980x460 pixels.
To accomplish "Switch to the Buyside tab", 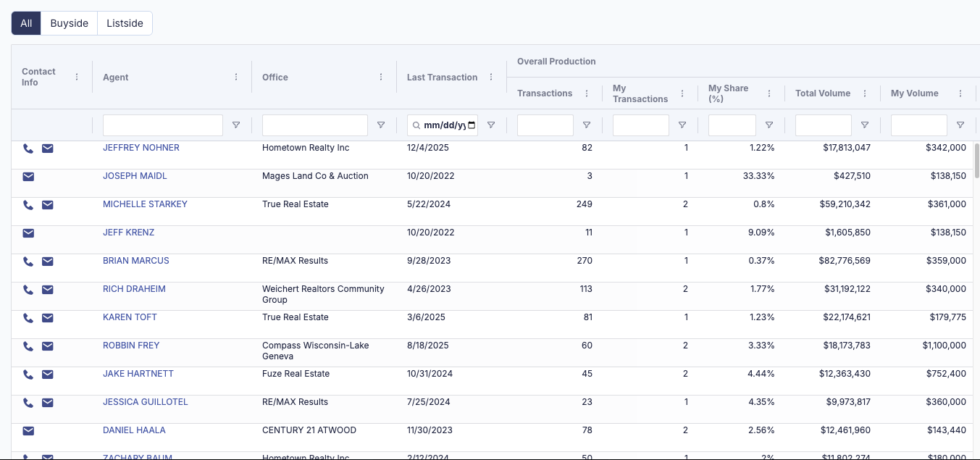I will click(70, 23).
